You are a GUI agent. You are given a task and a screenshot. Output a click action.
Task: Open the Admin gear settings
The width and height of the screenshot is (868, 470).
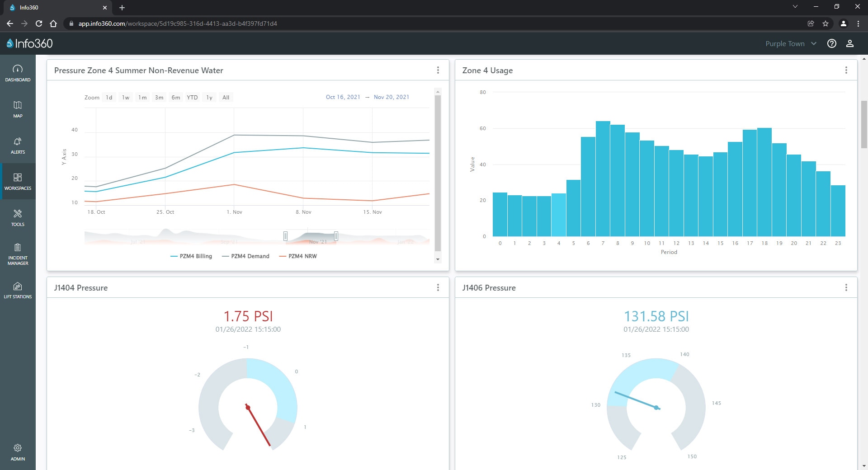point(18,452)
